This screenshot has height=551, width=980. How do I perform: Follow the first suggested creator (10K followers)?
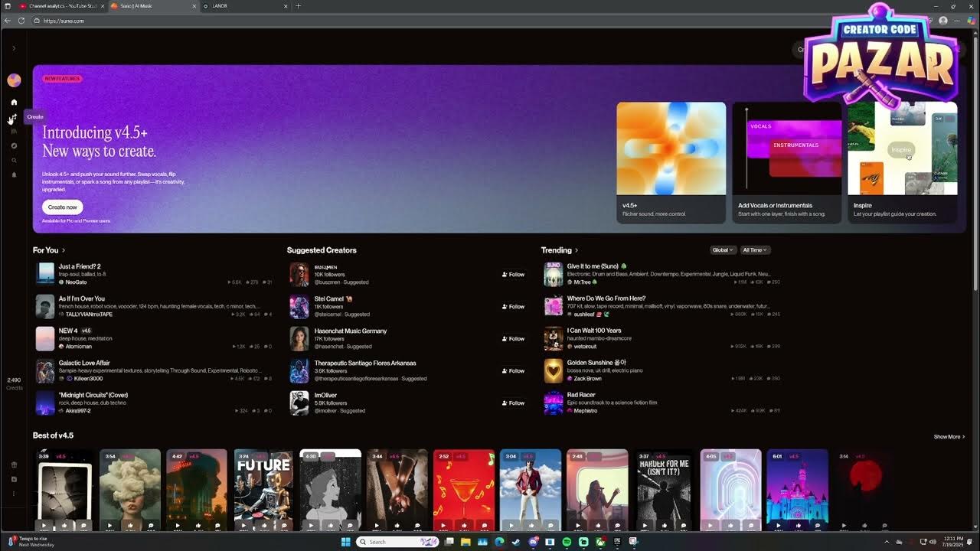tap(514, 274)
